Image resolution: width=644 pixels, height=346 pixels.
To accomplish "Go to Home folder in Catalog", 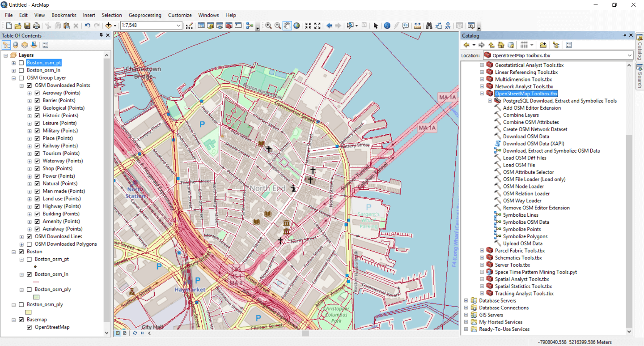I will [501, 45].
